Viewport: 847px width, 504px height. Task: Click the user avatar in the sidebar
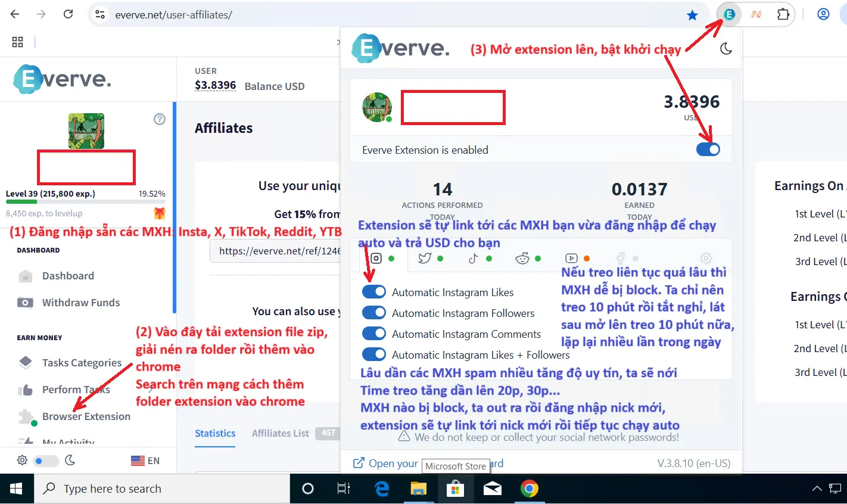(x=86, y=131)
